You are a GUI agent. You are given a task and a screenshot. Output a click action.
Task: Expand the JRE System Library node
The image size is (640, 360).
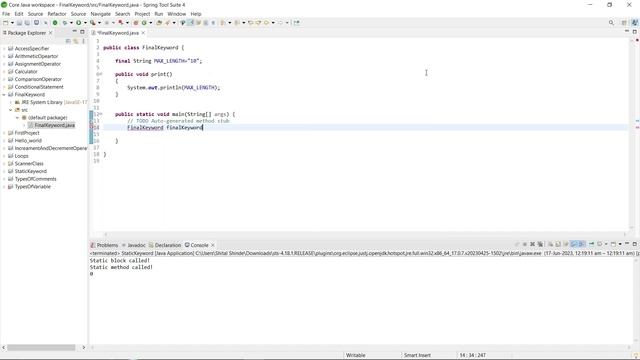(11, 102)
